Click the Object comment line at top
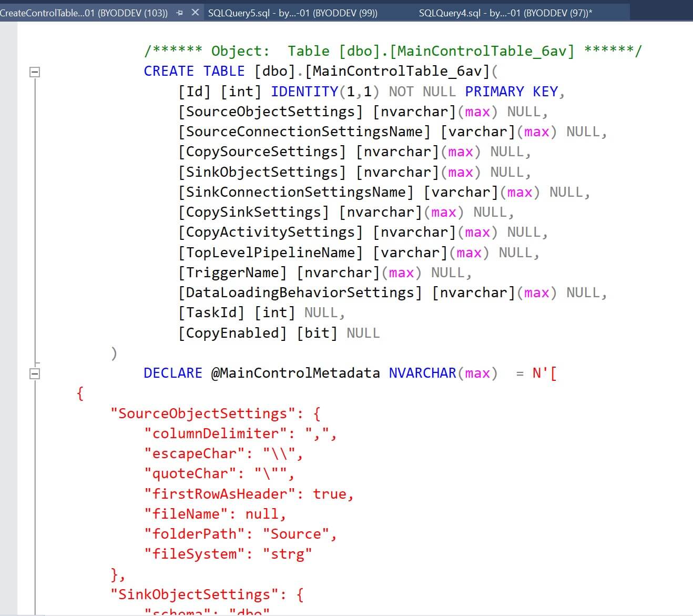Image resolution: width=693 pixels, height=616 pixels. coord(393,51)
